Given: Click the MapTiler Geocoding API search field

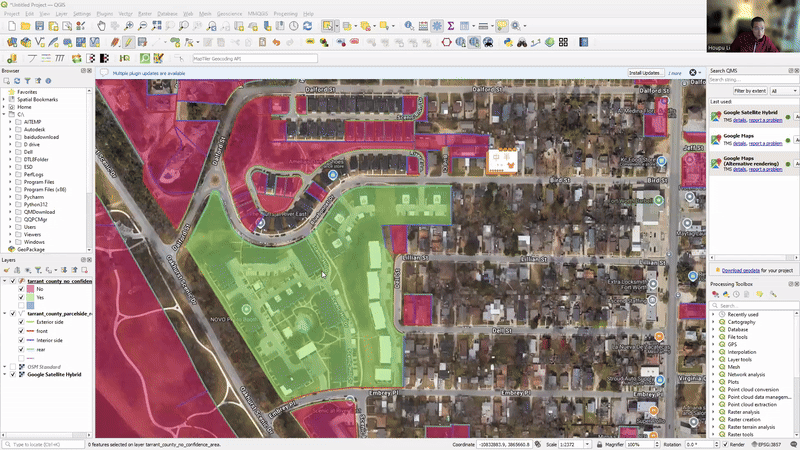Looking at the screenshot, I should click(255, 58).
